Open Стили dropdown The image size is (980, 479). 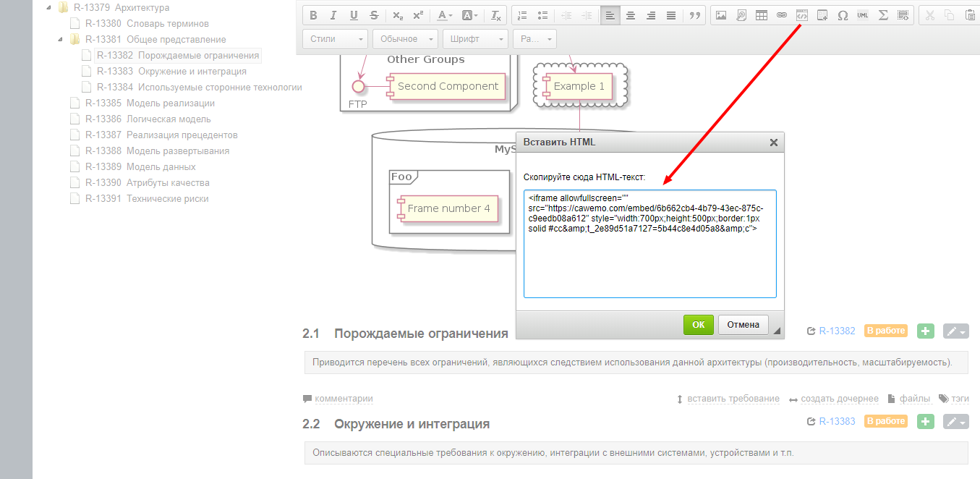[x=336, y=39]
